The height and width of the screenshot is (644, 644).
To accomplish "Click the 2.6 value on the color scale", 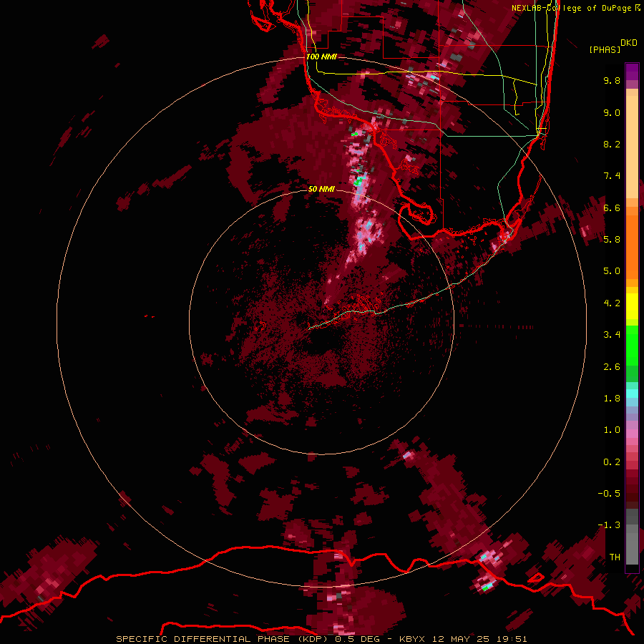I will [x=612, y=367].
